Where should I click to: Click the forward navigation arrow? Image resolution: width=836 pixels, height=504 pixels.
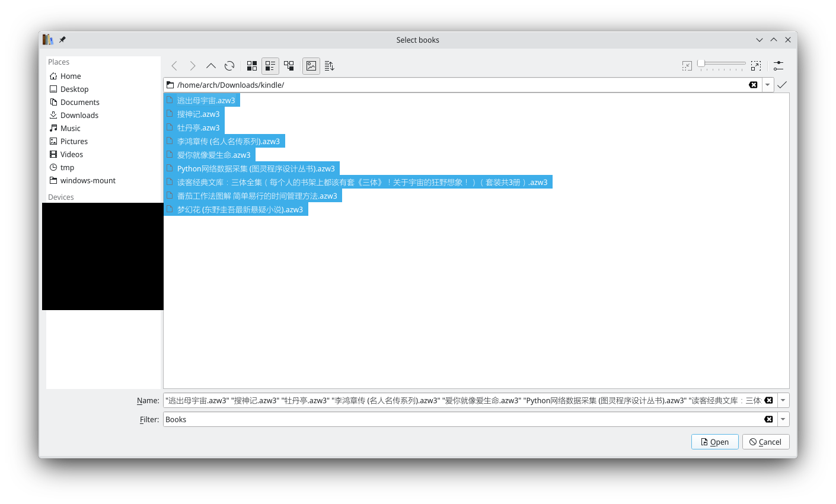click(193, 66)
